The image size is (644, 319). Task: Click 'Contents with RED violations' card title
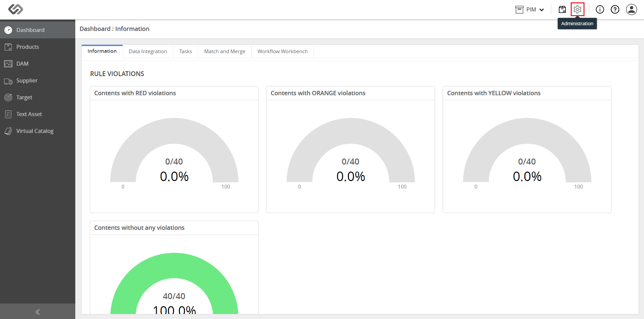(x=135, y=93)
